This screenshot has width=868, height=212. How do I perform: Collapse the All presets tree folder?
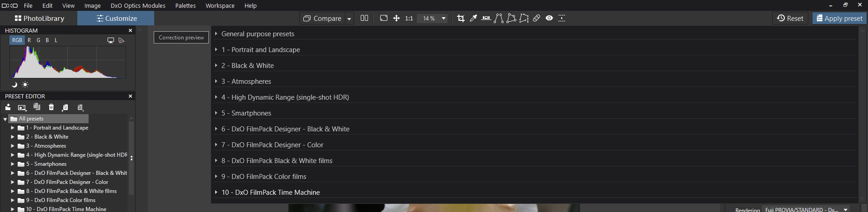coord(5,119)
